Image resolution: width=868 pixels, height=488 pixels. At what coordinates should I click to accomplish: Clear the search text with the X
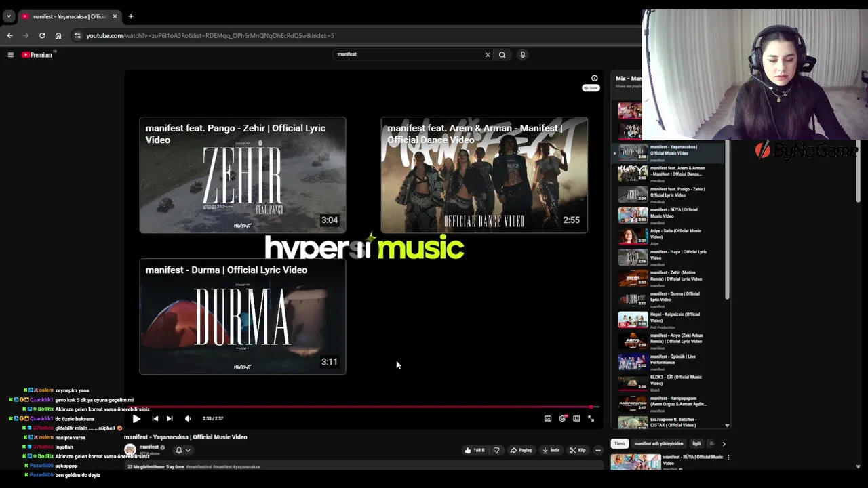(488, 55)
